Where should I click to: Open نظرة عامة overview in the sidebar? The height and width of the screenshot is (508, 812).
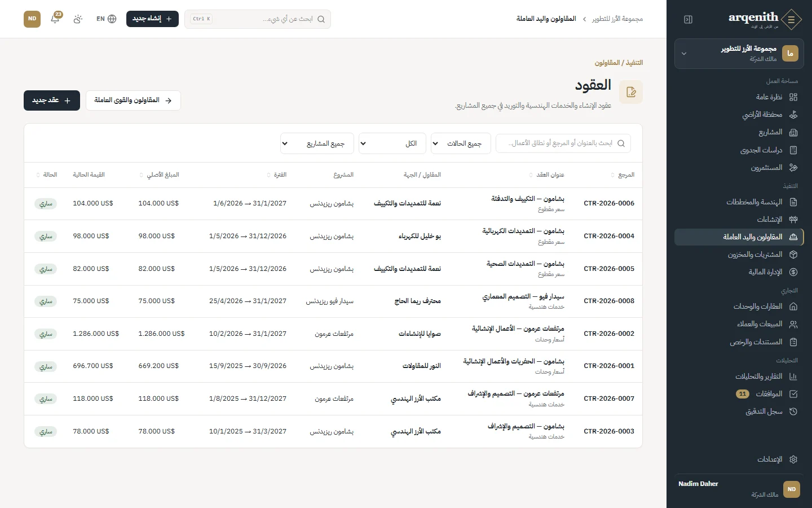[739, 97]
